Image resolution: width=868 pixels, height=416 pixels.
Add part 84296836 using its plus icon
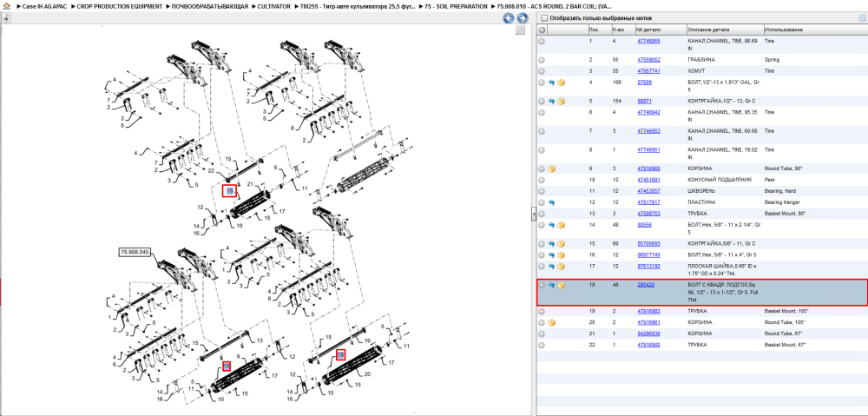click(542, 333)
